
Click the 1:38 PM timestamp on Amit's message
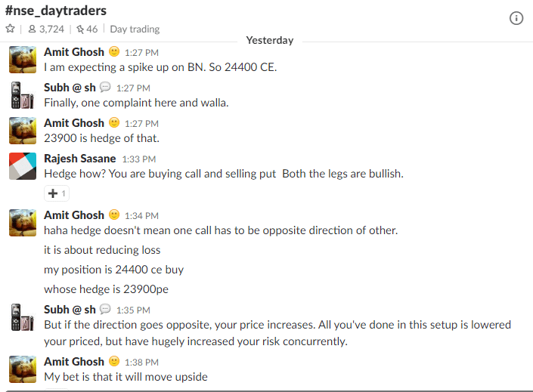pos(141,362)
